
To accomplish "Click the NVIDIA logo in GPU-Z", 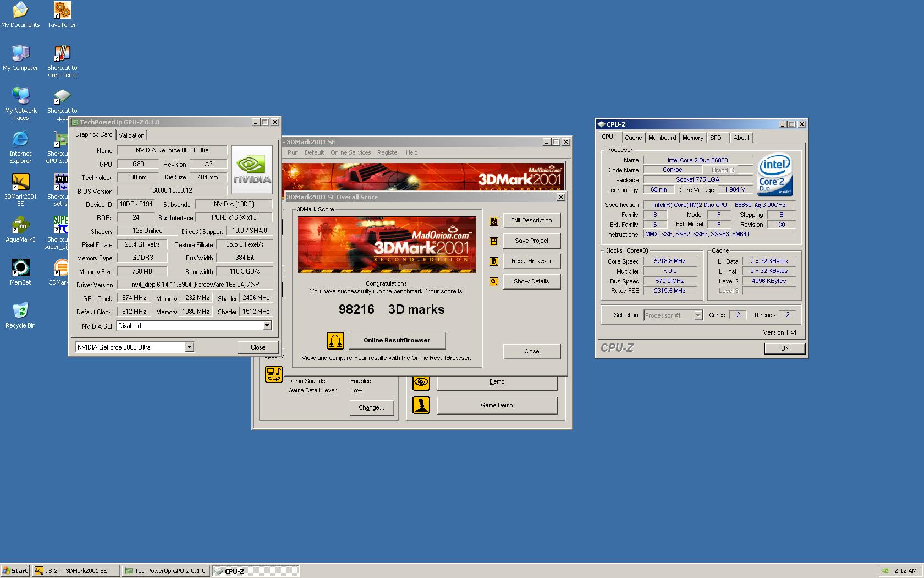I will point(252,170).
